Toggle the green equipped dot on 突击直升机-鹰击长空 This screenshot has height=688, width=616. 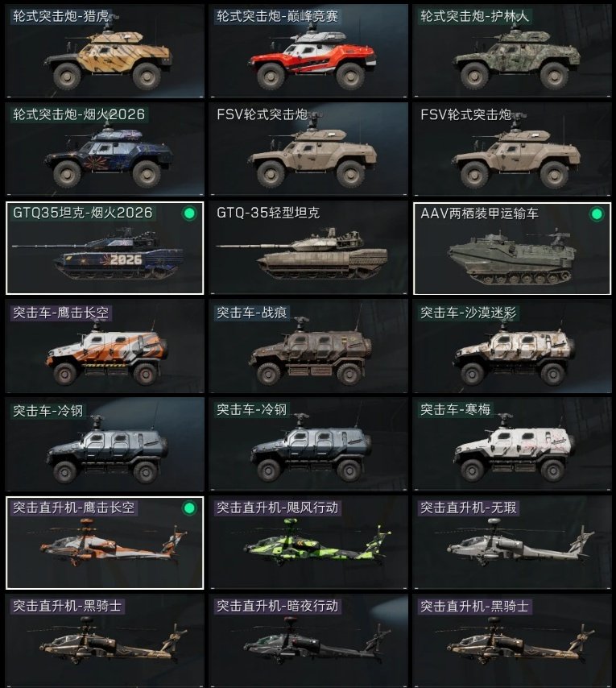tap(189, 508)
